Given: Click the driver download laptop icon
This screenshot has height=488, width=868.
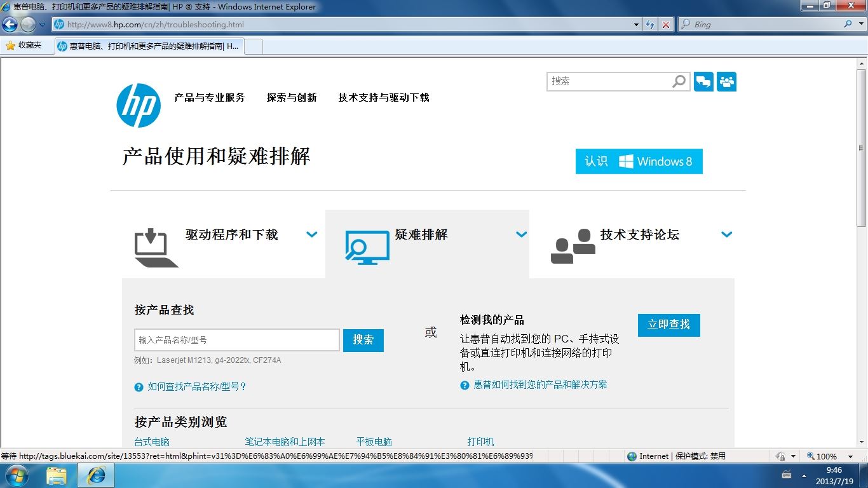Looking at the screenshot, I should click(155, 248).
